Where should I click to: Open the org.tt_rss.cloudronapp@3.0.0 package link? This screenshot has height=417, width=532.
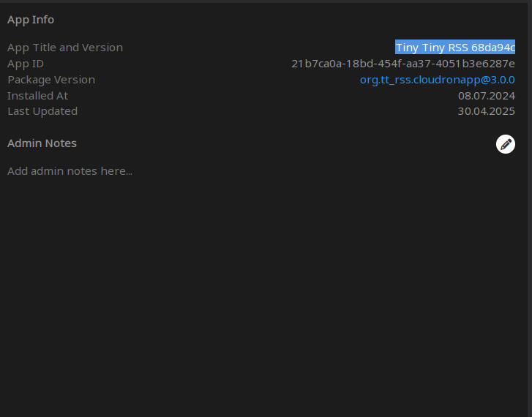pos(437,80)
